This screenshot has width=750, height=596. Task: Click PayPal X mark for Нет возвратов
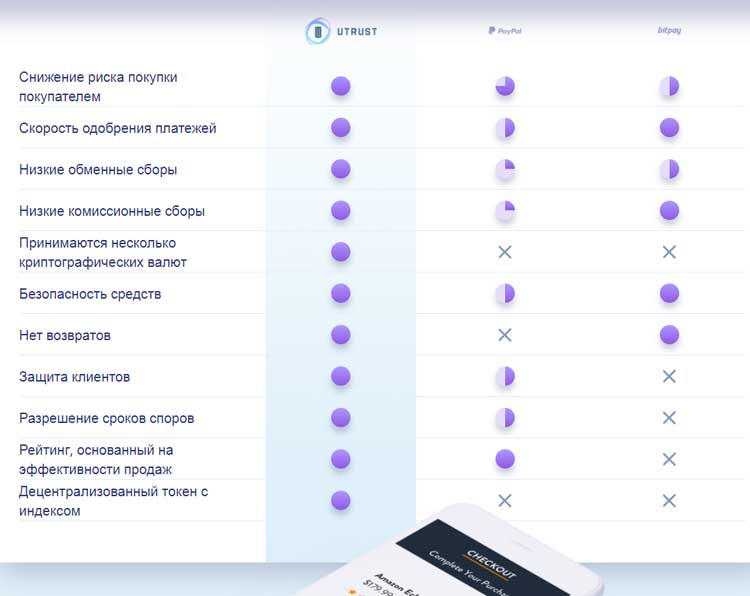(x=505, y=335)
